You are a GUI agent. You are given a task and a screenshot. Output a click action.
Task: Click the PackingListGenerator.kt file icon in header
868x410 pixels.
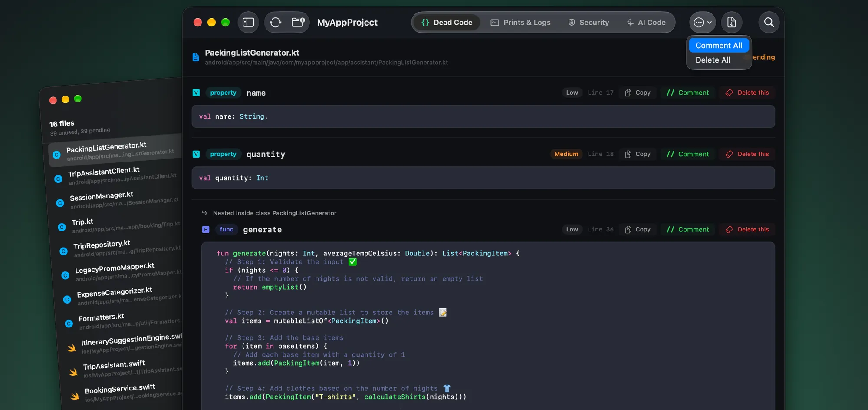pos(196,57)
